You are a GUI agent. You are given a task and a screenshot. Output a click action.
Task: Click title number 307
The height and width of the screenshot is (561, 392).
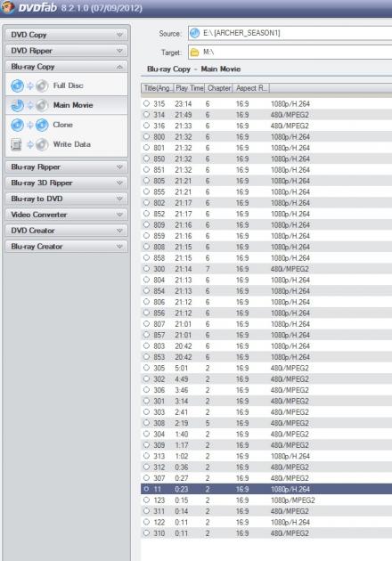[159, 478]
